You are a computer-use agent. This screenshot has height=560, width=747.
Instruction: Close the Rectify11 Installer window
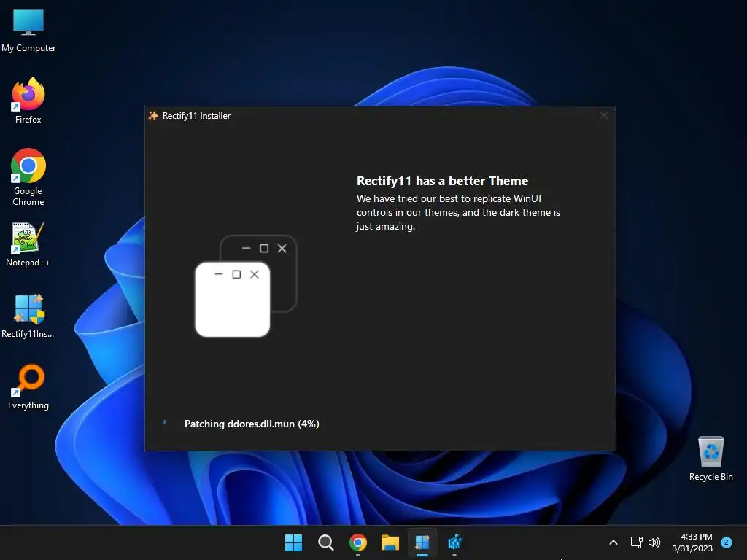coord(604,115)
